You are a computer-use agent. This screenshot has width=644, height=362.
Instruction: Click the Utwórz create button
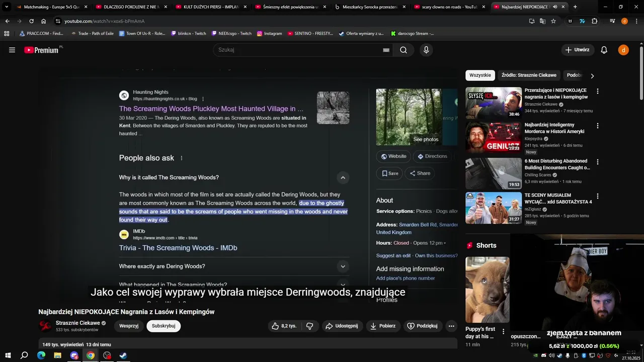pos(578,50)
